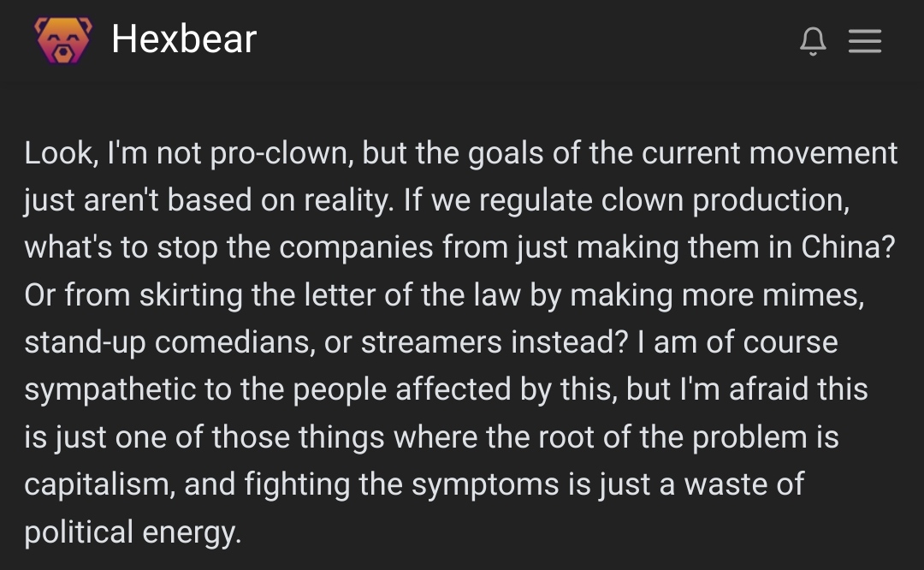Open the hamburger navigation menu

tap(864, 41)
